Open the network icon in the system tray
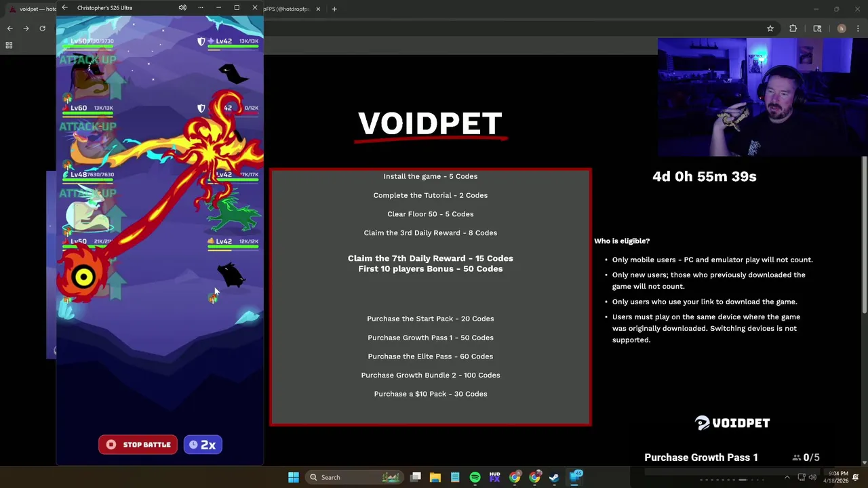 801,477
